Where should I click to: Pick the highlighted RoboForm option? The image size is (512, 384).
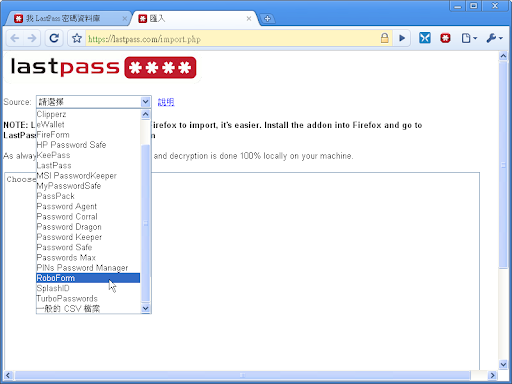pos(88,278)
